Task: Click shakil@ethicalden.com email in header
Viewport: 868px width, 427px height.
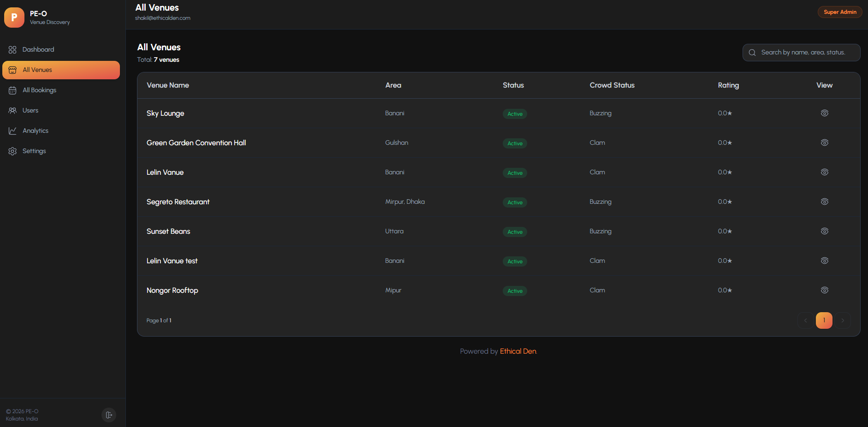Action: tap(163, 18)
